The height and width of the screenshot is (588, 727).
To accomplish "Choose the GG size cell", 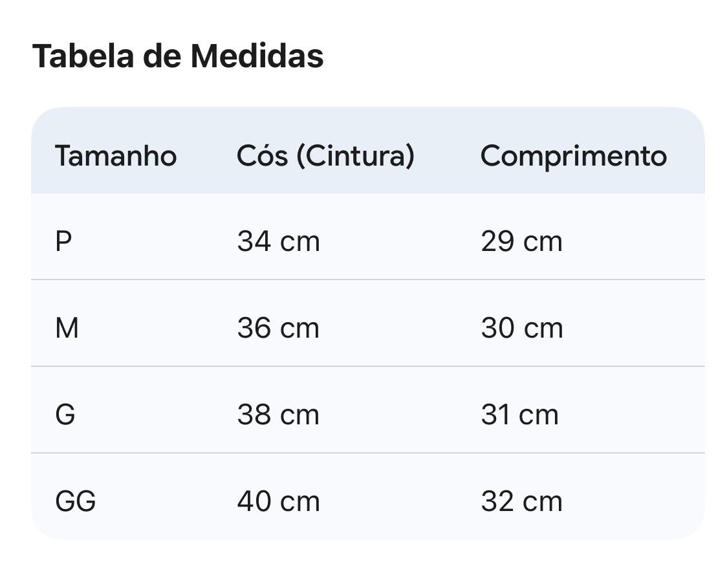I will [x=76, y=501].
